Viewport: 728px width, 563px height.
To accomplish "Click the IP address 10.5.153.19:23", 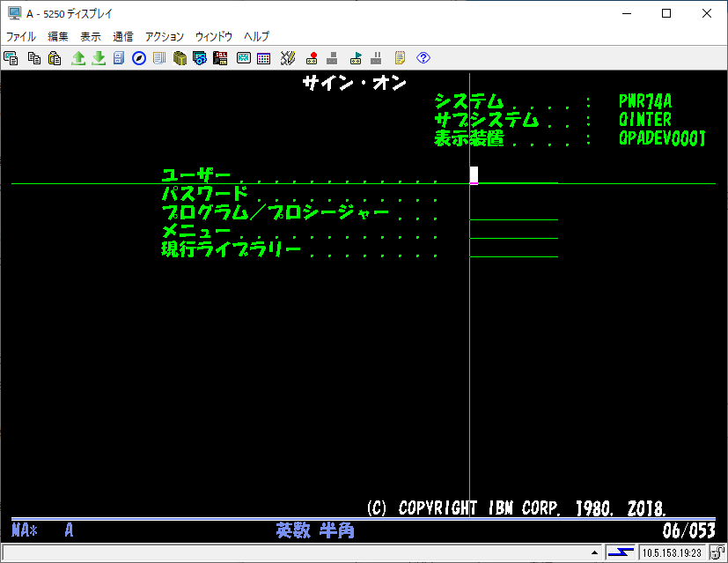I will tap(672, 552).
